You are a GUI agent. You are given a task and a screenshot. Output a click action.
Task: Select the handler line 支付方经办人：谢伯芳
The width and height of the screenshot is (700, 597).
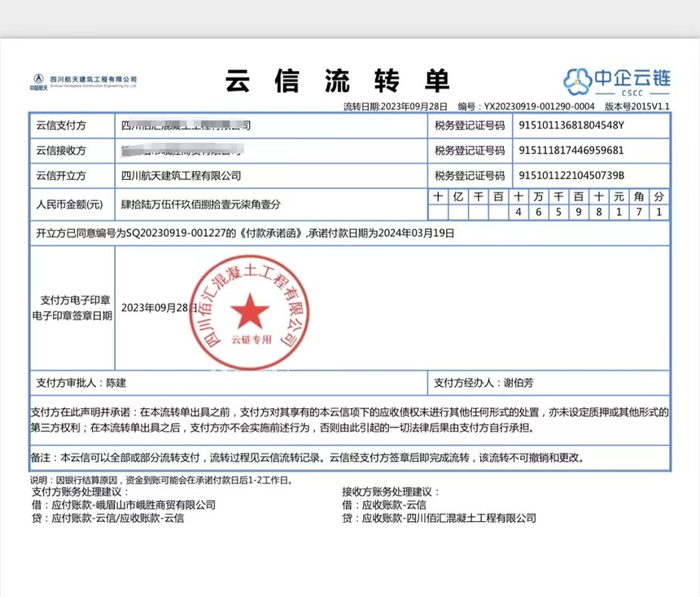pyautogui.click(x=483, y=383)
